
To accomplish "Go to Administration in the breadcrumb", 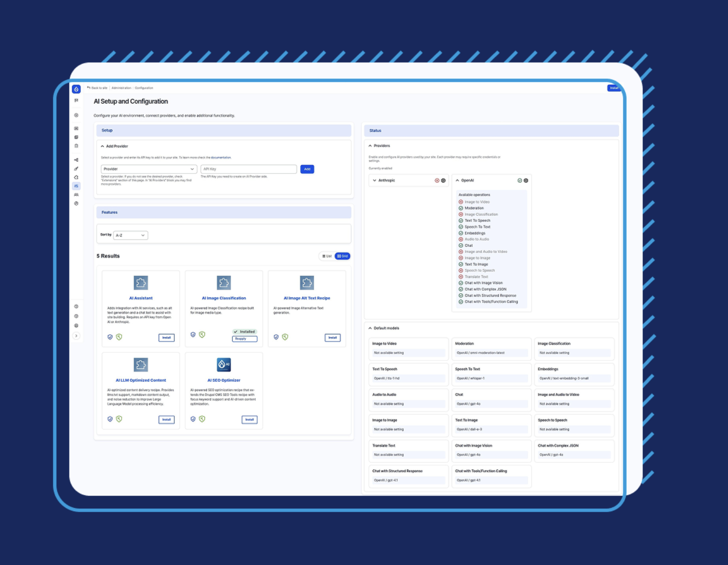I will point(121,88).
